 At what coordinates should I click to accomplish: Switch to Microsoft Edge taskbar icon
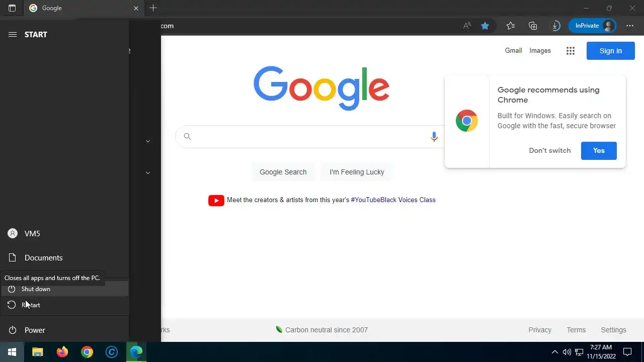coord(136,352)
